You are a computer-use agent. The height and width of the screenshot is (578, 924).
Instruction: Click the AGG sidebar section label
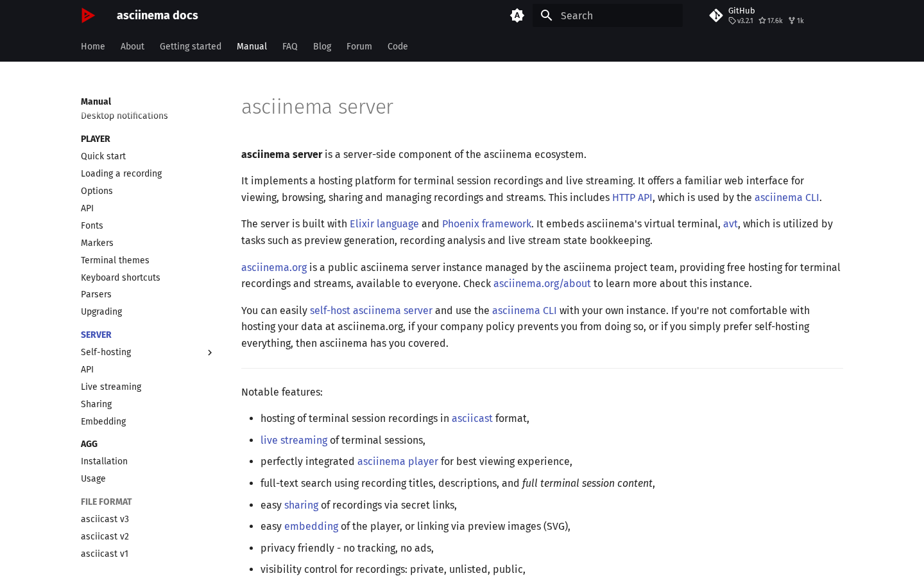click(89, 444)
